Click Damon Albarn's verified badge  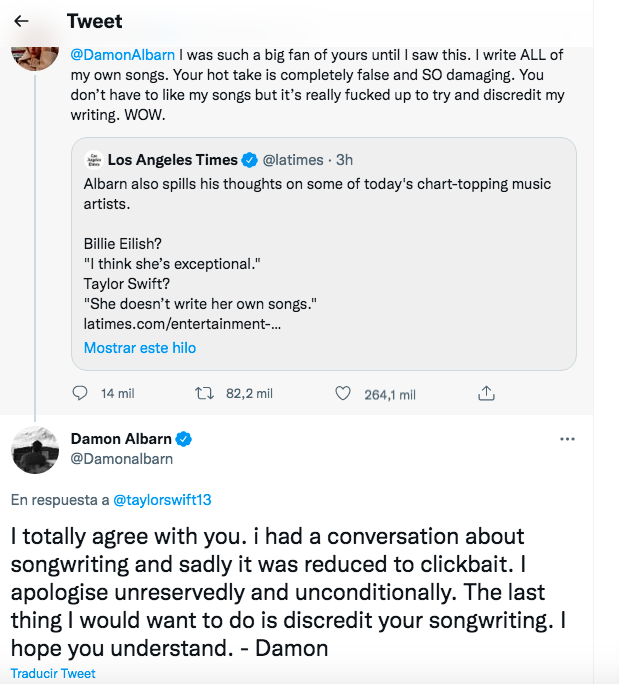[185, 439]
